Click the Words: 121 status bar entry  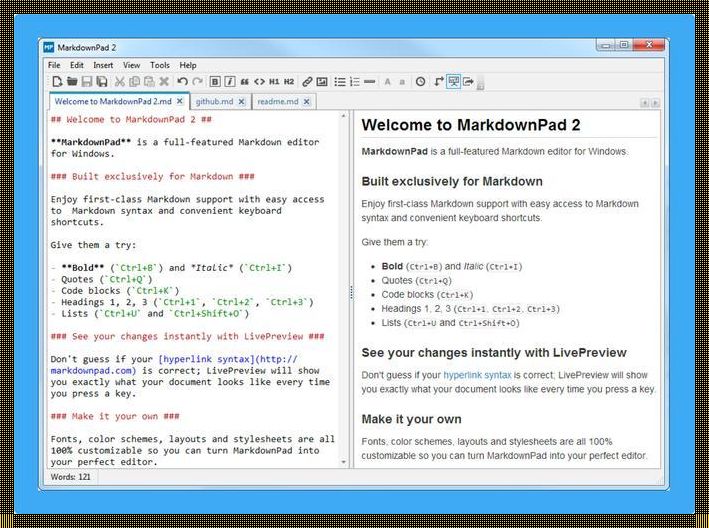point(71,477)
